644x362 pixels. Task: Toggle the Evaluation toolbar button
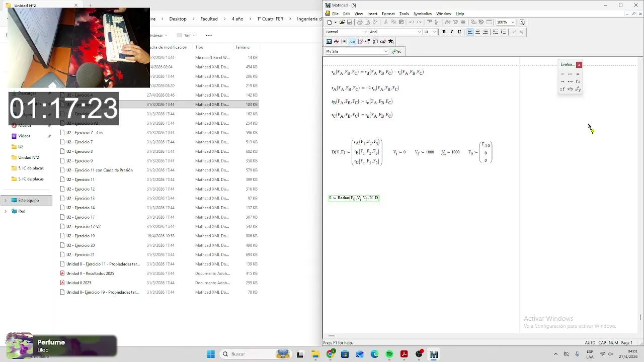(x=352, y=41)
